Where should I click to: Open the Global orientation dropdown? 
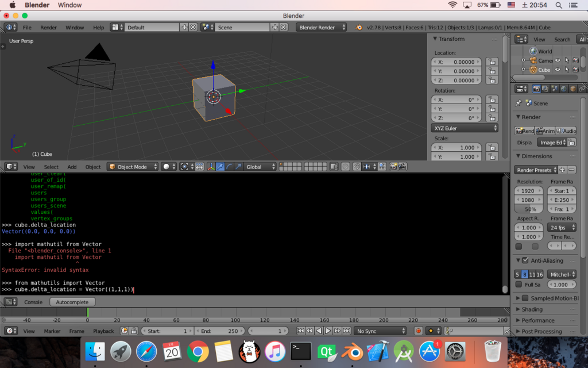point(260,167)
